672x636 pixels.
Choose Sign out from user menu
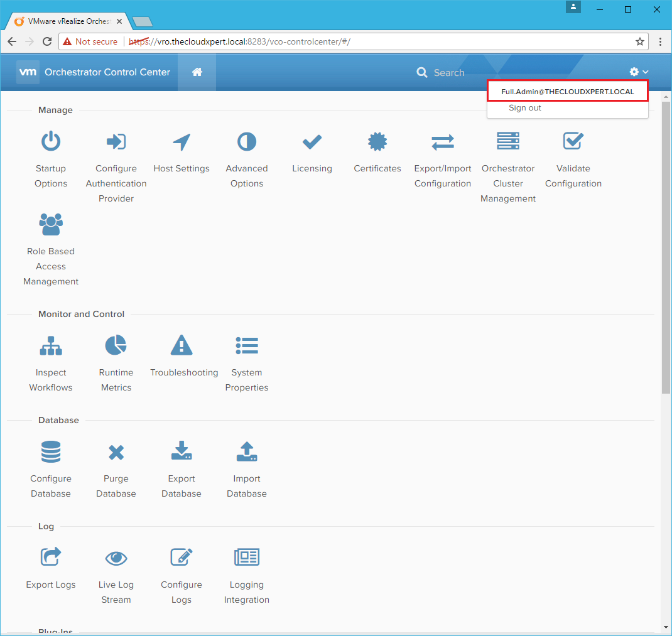525,108
